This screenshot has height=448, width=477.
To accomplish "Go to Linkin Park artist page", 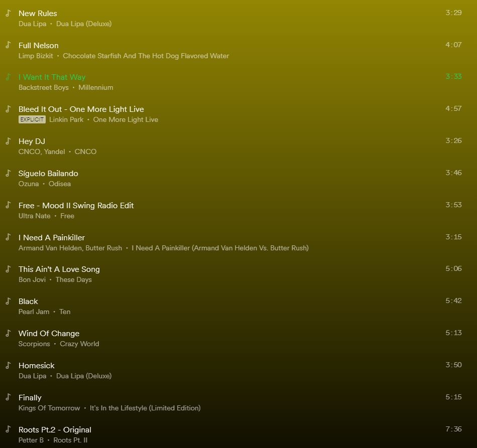I will pyautogui.click(x=66, y=120).
